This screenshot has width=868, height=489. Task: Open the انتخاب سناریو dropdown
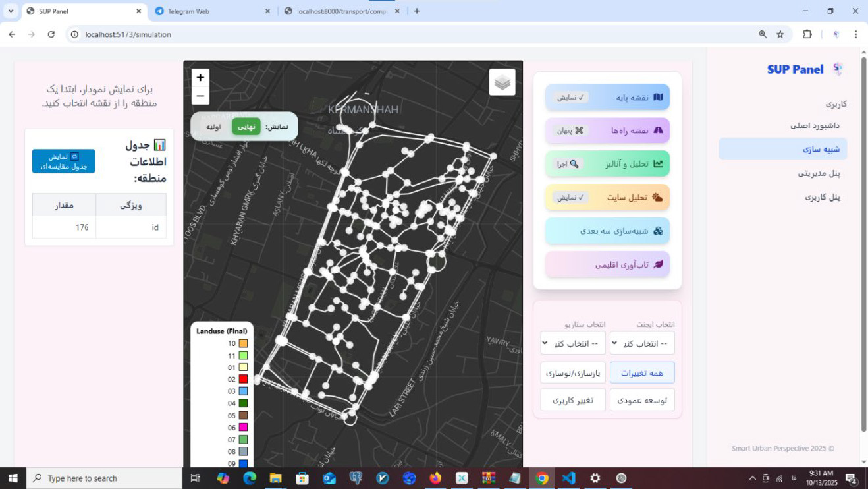(x=573, y=343)
